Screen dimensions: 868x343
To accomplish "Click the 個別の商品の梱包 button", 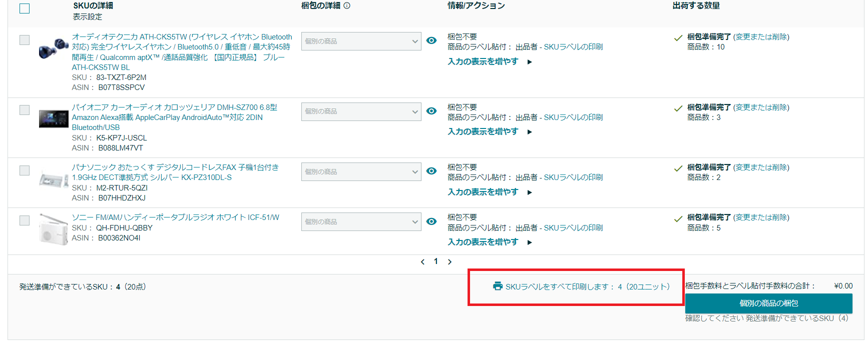I will (769, 303).
